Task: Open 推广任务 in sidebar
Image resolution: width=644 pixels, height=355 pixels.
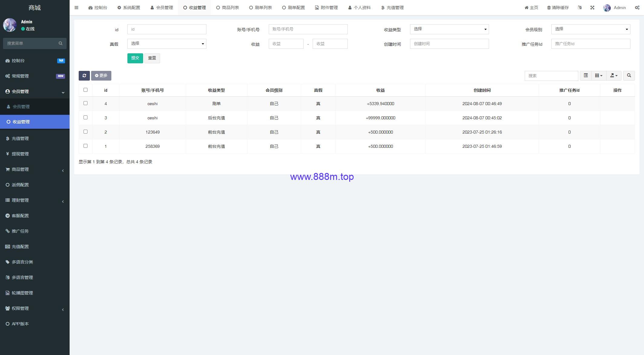Action: tap(35, 231)
